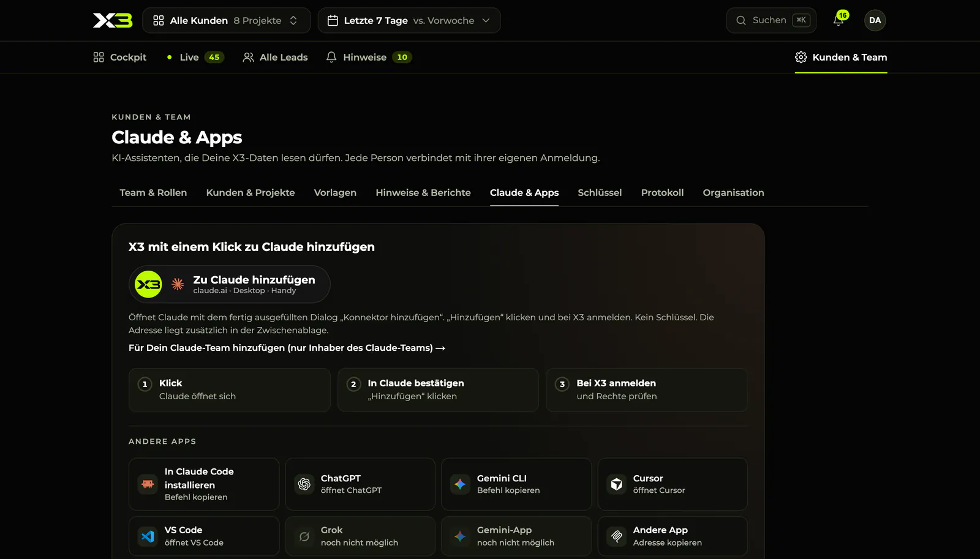This screenshot has width=980, height=559.
Task: Click step 3 Bei X3 anmelden card
Action: click(646, 390)
